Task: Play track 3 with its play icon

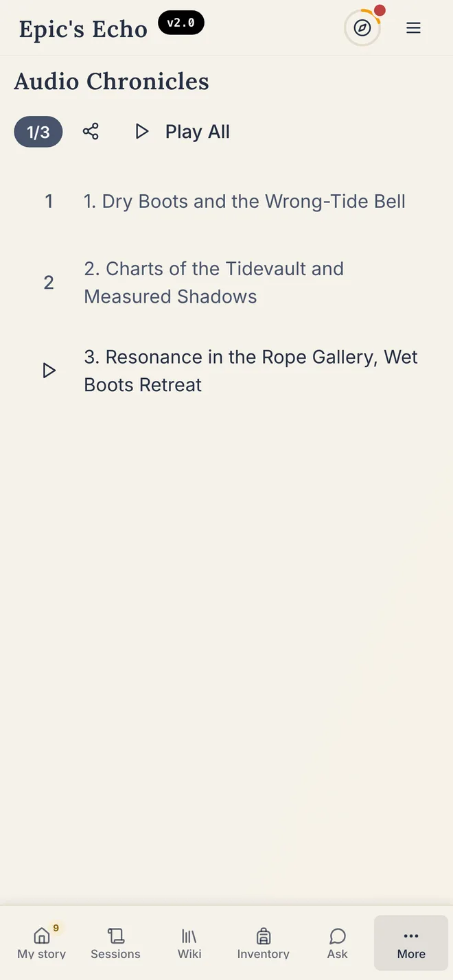Action: tap(49, 371)
